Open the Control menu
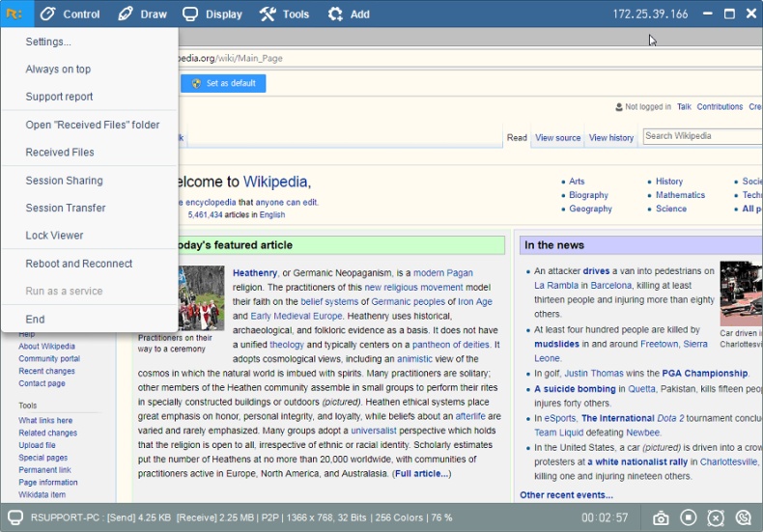This screenshot has height=532, width=763. pos(70,14)
